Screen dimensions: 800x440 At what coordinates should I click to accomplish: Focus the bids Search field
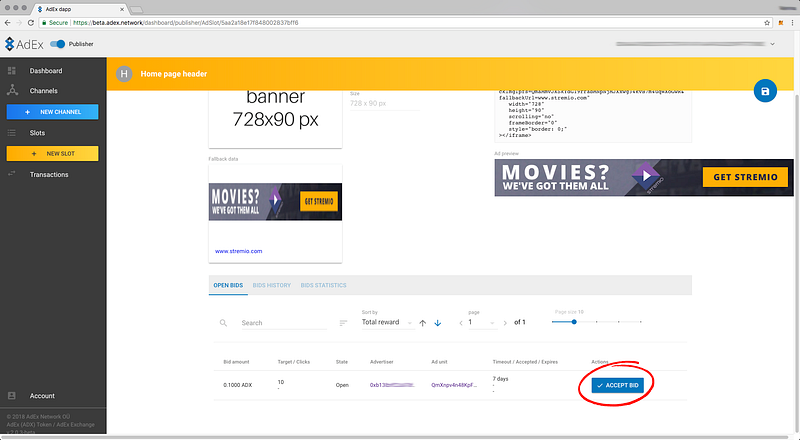click(x=284, y=323)
